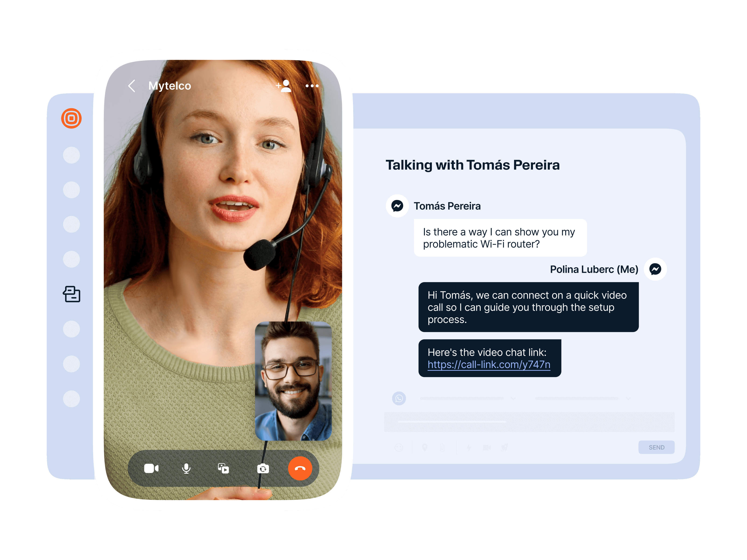Tap the man's self-view video thumbnail
Image resolution: width=747 pixels, height=560 pixels.
293,381
